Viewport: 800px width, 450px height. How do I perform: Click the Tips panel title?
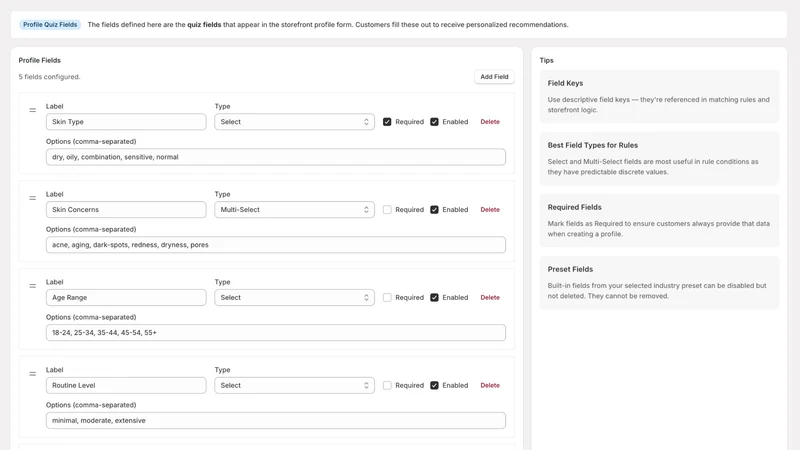546,60
